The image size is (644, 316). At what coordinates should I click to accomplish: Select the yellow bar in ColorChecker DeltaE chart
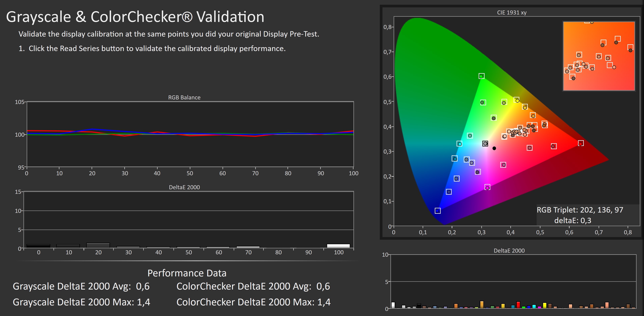click(x=544, y=306)
